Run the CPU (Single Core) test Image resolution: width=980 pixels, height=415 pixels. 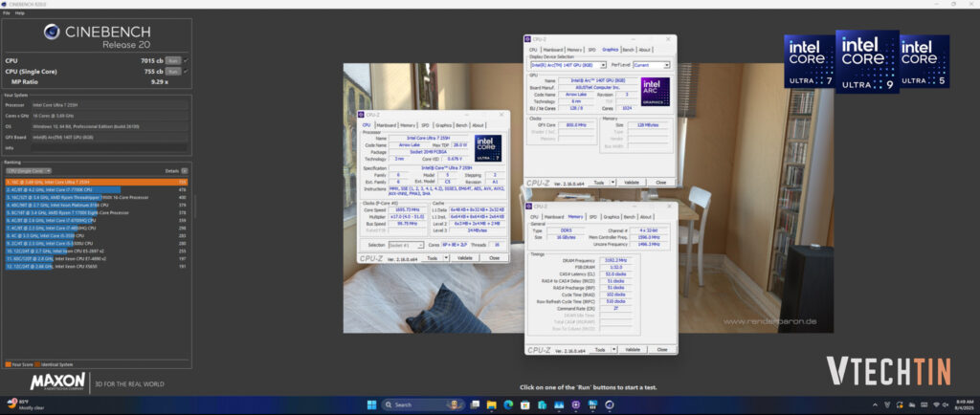click(x=173, y=71)
